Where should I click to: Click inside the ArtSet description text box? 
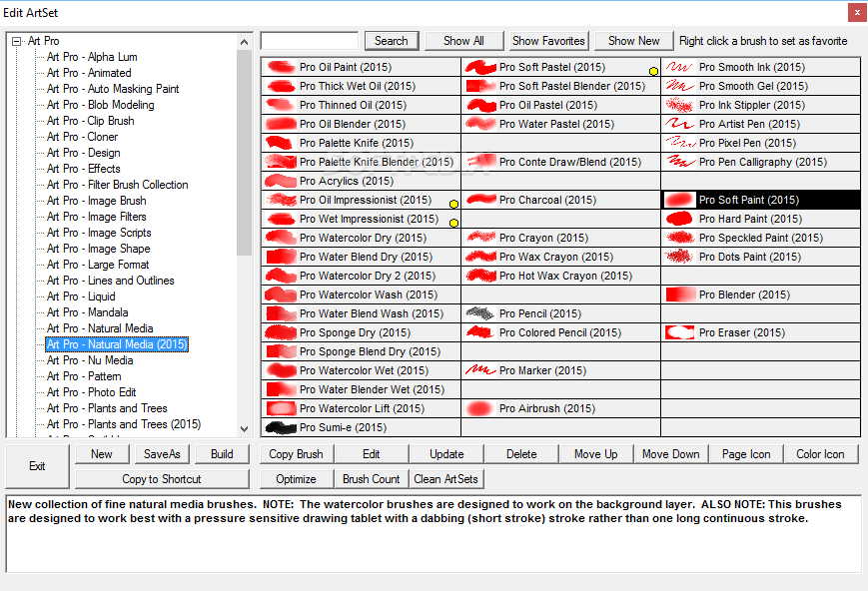[x=434, y=534]
